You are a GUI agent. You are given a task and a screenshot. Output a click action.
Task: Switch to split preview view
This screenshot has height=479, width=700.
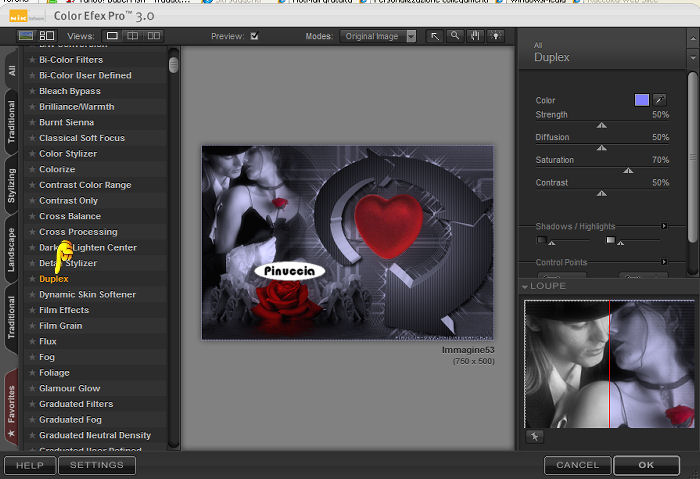pyautogui.click(x=133, y=36)
